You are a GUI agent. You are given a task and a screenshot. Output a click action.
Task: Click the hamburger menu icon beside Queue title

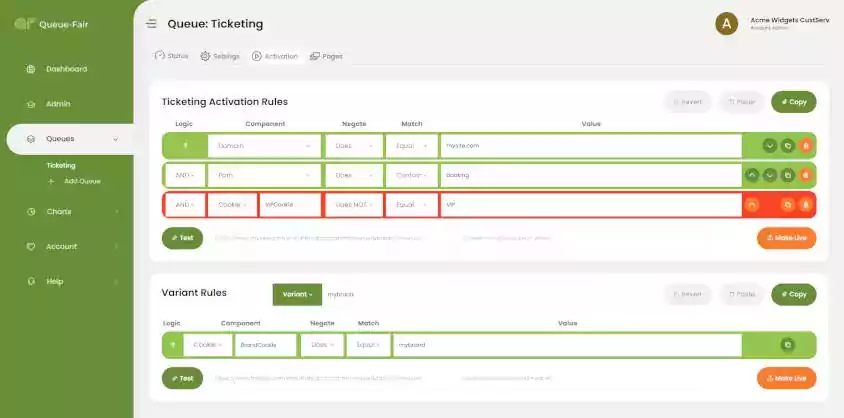click(151, 23)
